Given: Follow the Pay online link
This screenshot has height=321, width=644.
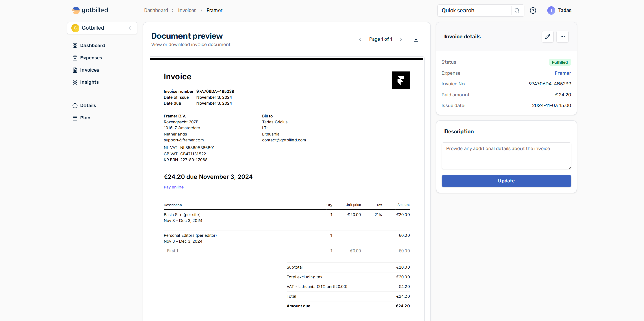Looking at the screenshot, I should tap(173, 187).
